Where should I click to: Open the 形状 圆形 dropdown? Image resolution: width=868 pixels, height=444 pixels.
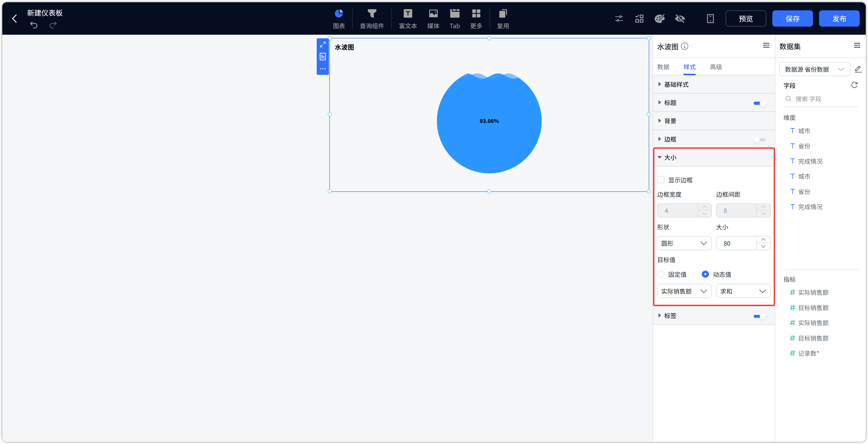[684, 243]
